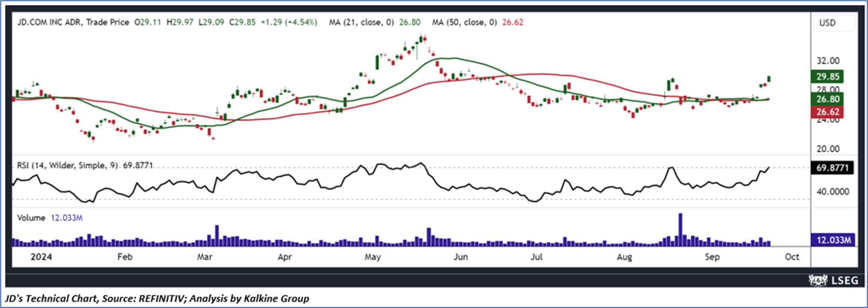Select the high price H29.97 value

[180, 22]
